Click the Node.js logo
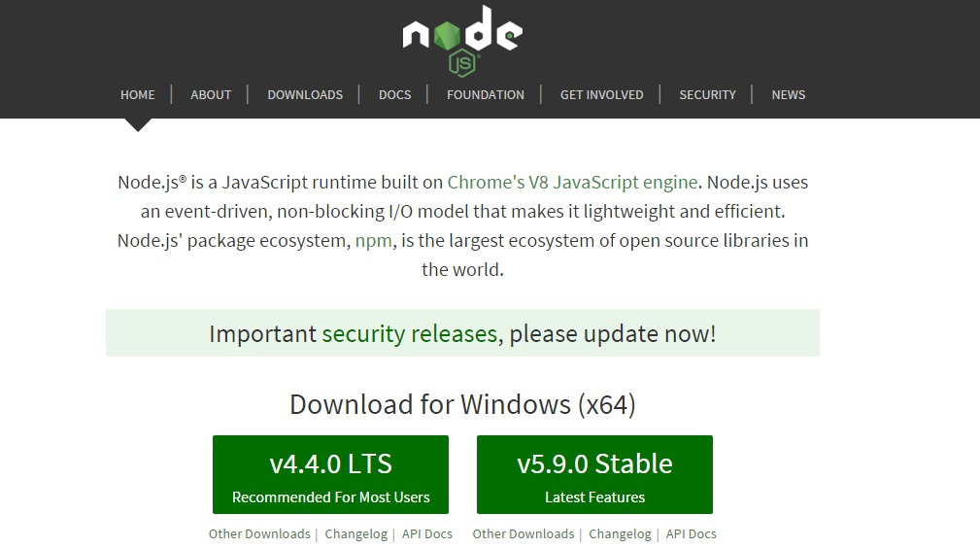 point(462,41)
